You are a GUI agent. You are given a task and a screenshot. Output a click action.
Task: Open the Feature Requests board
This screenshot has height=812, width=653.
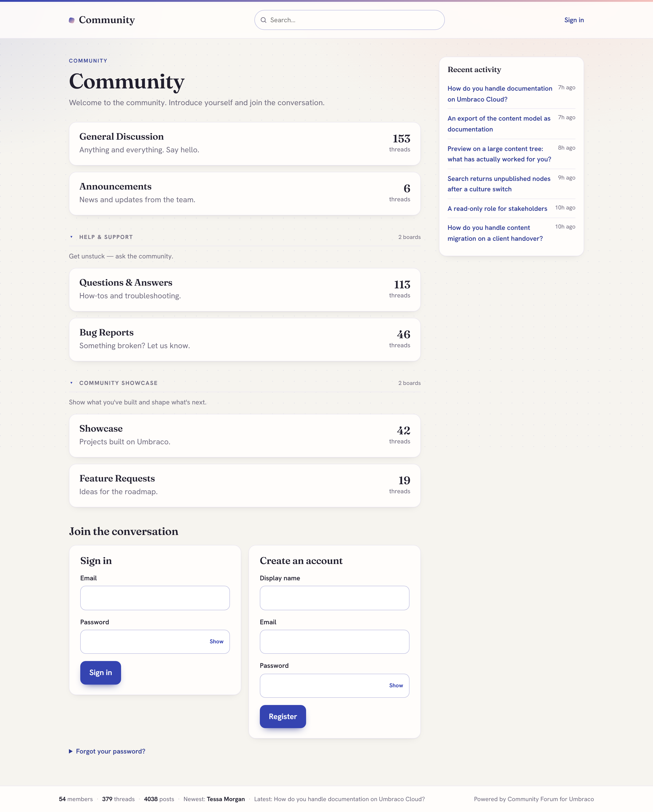click(245, 486)
